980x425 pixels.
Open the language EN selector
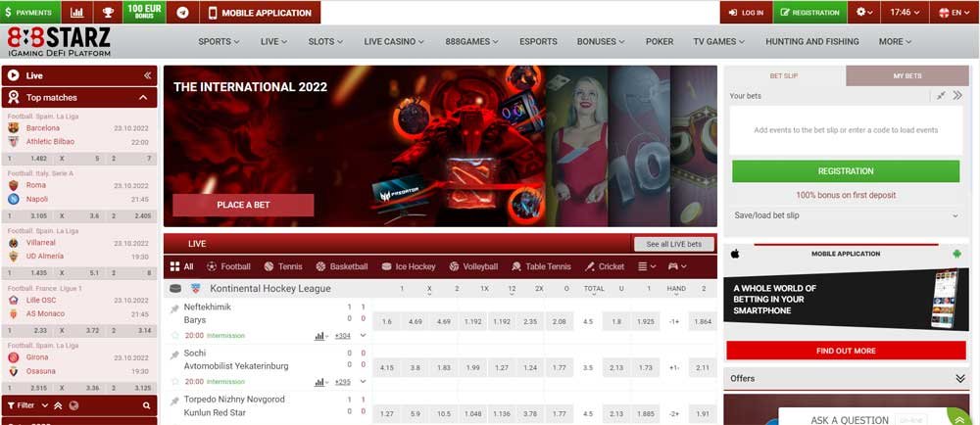pos(955,13)
